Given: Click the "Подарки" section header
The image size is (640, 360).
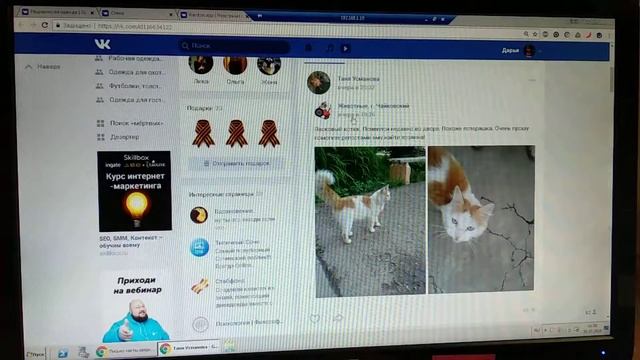Looking at the screenshot, I should pos(204,108).
